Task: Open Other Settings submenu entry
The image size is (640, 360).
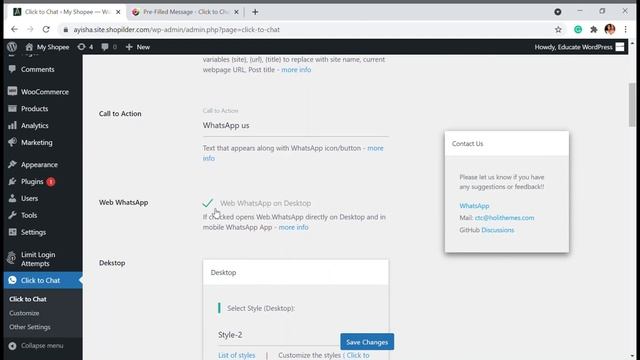Action: pyautogui.click(x=30, y=327)
